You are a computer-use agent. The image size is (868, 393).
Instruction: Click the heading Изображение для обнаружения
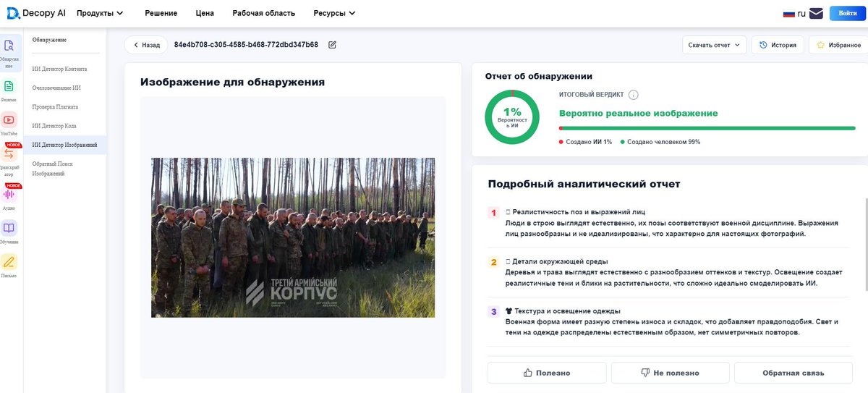(232, 83)
